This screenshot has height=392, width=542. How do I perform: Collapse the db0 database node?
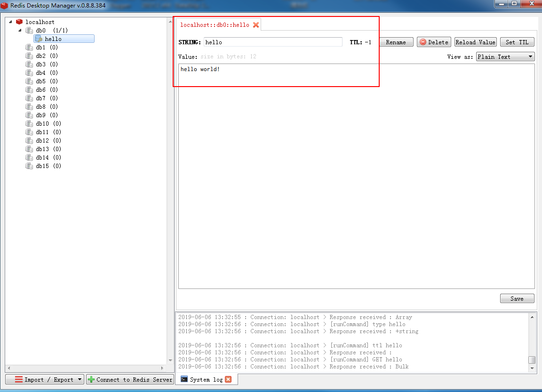(x=20, y=31)
